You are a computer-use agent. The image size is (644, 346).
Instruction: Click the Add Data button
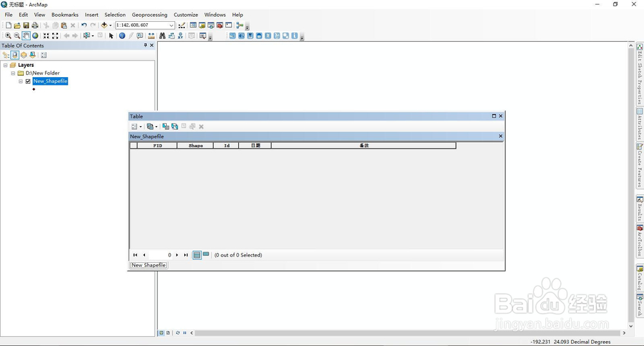104,26
